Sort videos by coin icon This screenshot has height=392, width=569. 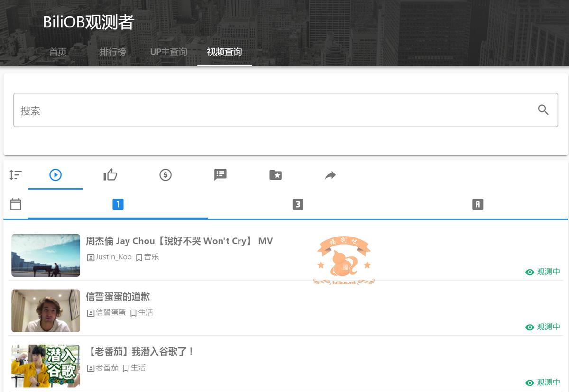(x=165, y=175)
